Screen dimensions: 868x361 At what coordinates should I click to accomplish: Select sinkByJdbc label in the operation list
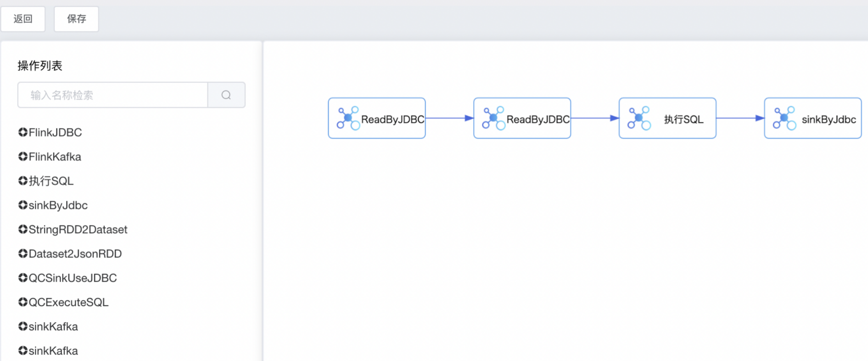tap(58, 206)
